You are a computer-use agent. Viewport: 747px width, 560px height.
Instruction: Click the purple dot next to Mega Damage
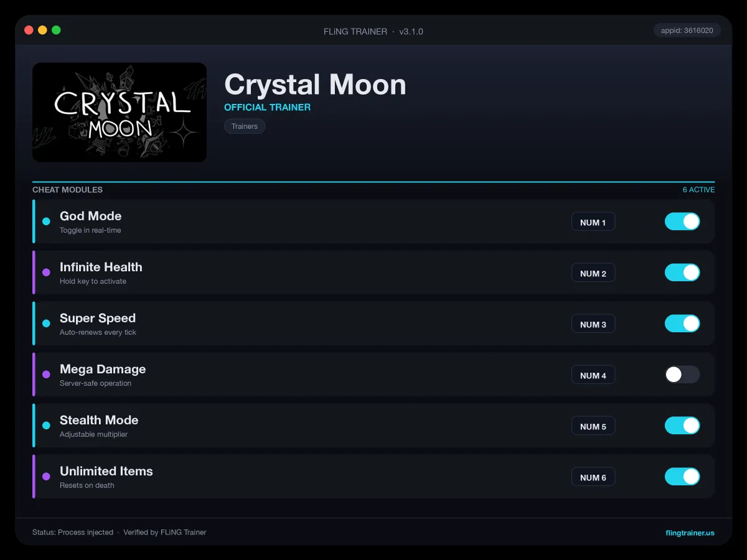46,375
